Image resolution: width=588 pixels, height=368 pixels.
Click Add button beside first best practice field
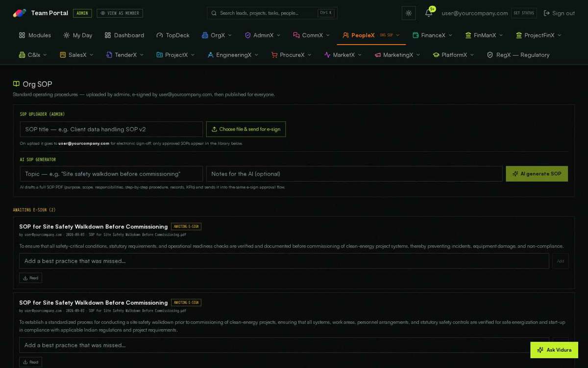tap(561, 261)
